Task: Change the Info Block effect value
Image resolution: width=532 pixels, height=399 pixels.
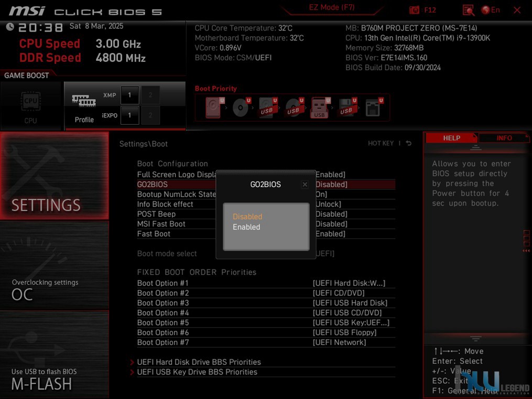Action: click(x=329, y=204)
